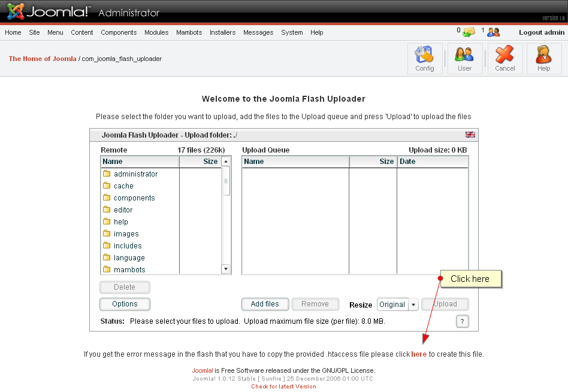Click the Upload button
The height and width of the screenshot is (392, 568).
click(445, 304)
